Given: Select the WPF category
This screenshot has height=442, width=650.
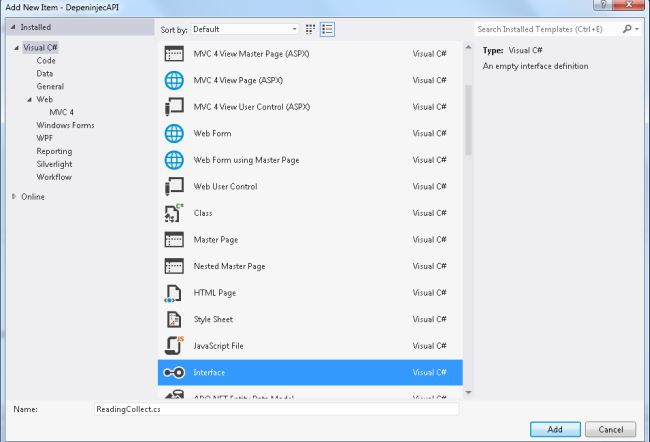Looking at the screenshot, I should pos(44,138).
